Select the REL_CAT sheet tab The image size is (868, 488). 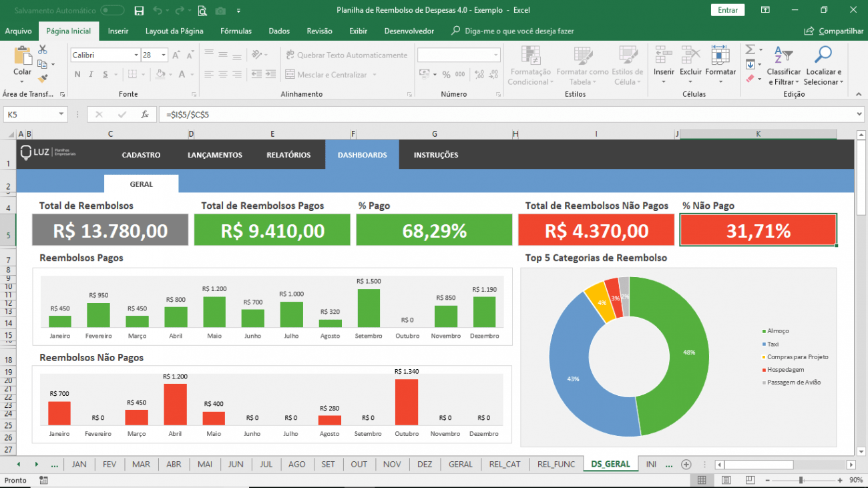click(505, 464)
